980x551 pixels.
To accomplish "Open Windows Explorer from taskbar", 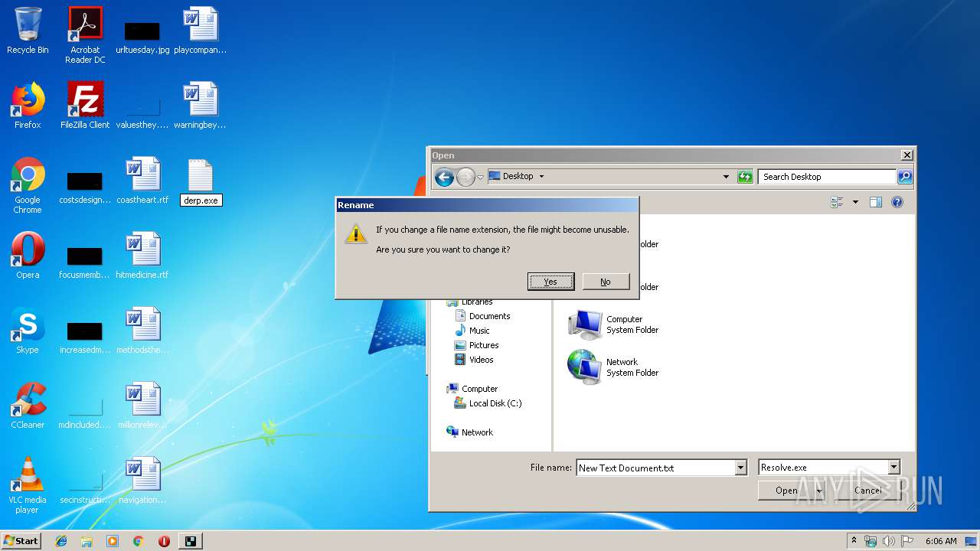I will point(87,541).
